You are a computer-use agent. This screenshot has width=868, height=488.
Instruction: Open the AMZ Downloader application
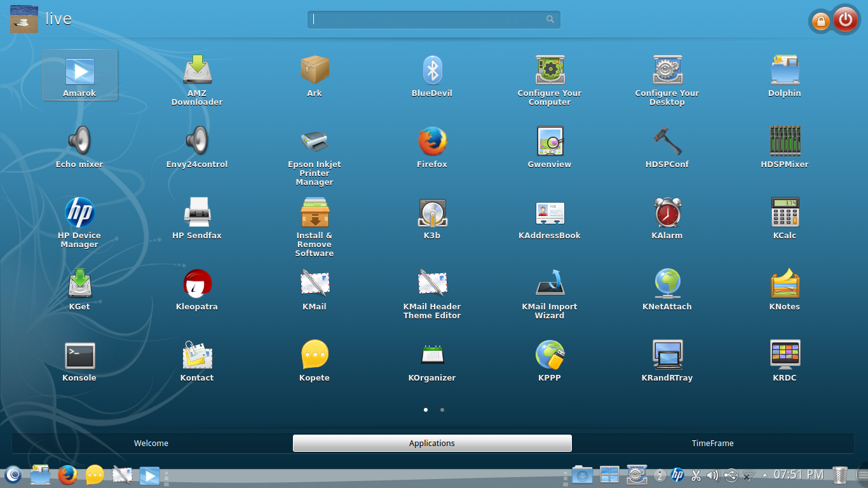pos(197,79)
